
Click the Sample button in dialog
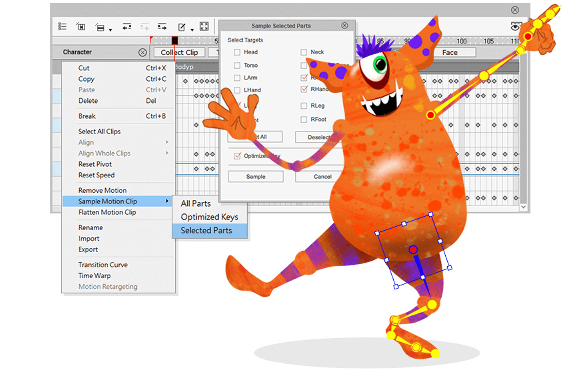(256, 177)
